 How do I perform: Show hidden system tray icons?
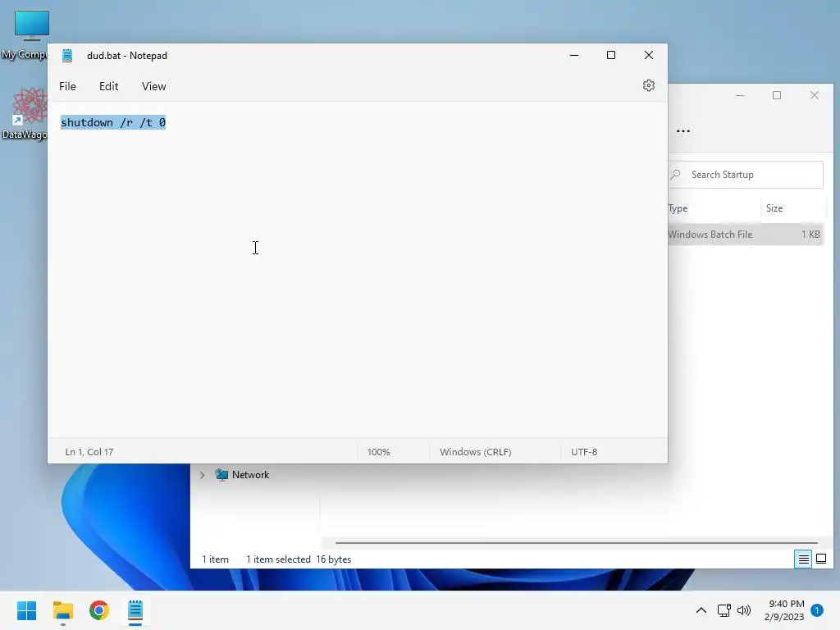(701, 610)
